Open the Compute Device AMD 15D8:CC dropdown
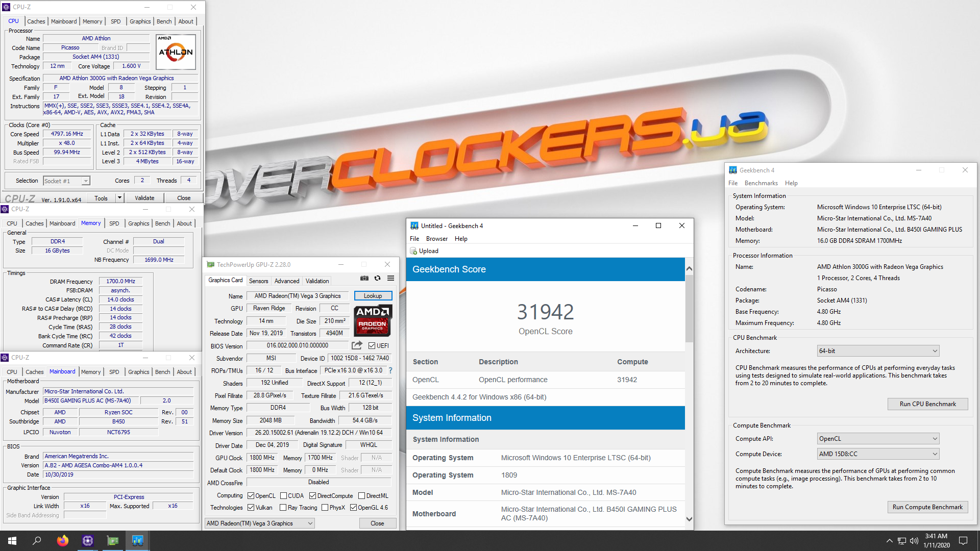Screen dimensions: 980x551 (878, 454)
